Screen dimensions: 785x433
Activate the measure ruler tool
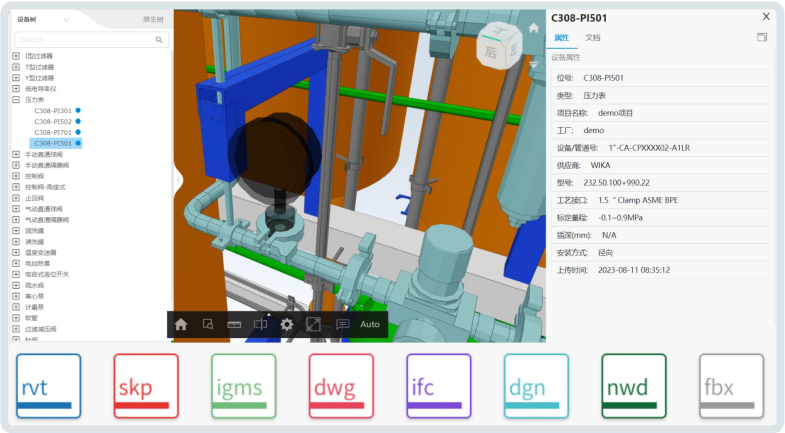pos(235,324)
